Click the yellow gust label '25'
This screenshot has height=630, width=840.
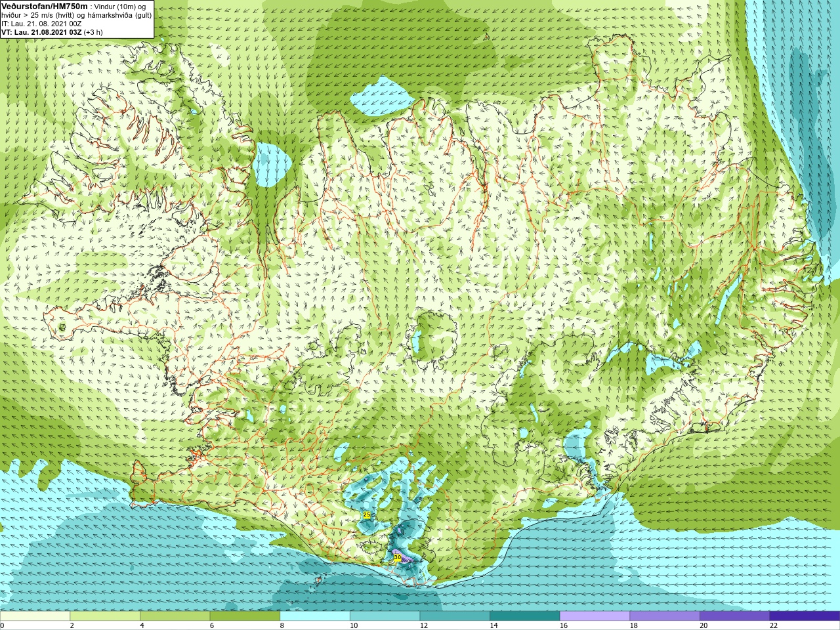coord(367,514)
